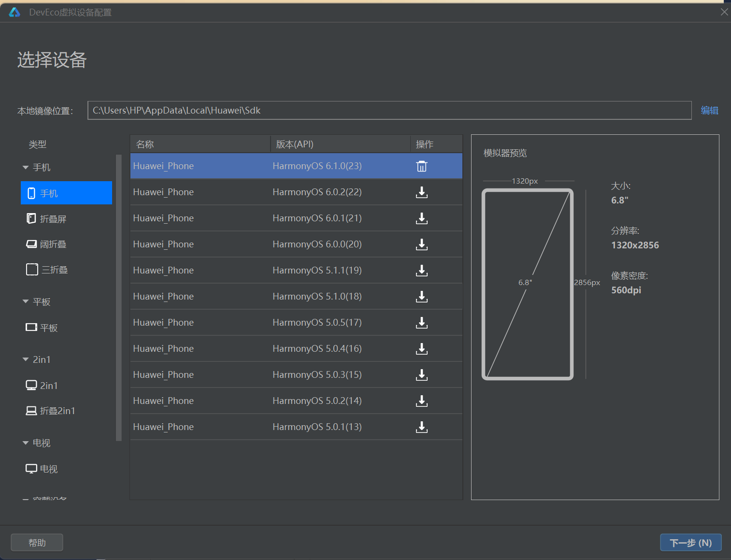Click the emulator phone preview outline
Screen dimensions: 731x560
[528, 284]
